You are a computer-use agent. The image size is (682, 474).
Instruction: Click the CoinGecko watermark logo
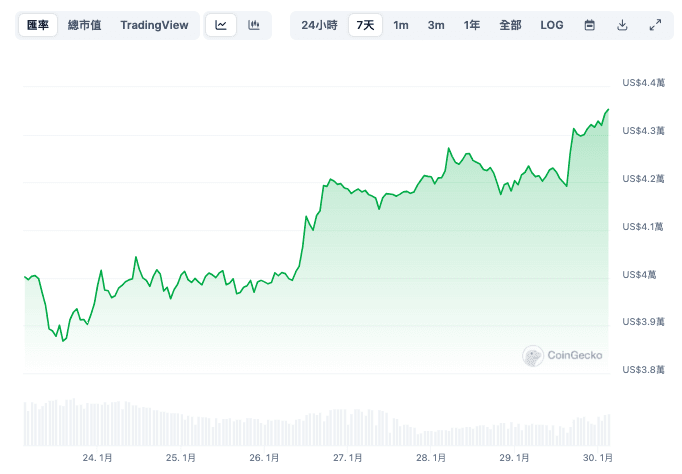pyautogui.click(x=562, y=354)
